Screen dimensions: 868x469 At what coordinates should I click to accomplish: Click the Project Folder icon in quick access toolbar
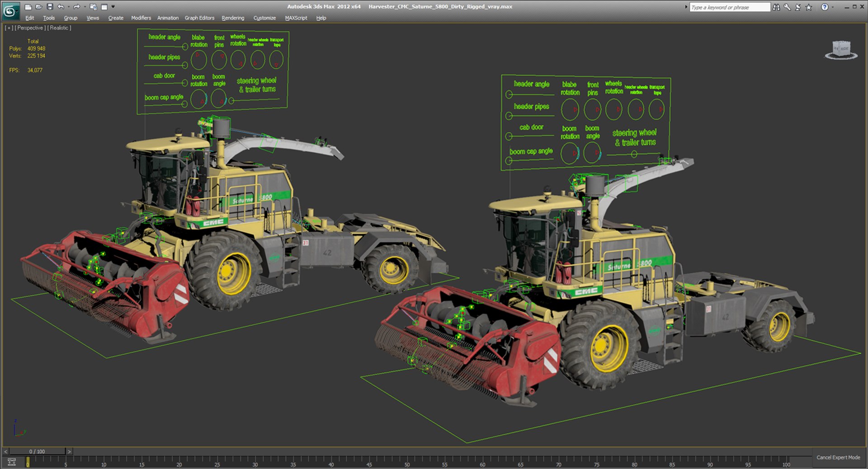click(x=93, y=7)
